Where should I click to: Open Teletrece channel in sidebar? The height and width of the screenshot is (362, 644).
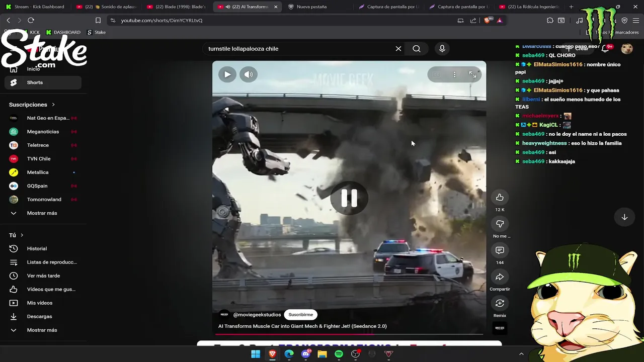pyautogui.click(x=43, y=145)
